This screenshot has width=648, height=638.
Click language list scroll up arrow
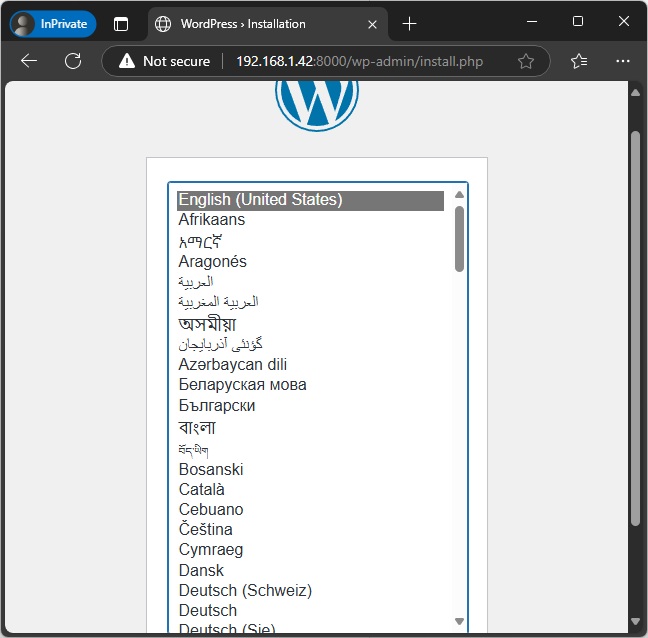(459, 195)
